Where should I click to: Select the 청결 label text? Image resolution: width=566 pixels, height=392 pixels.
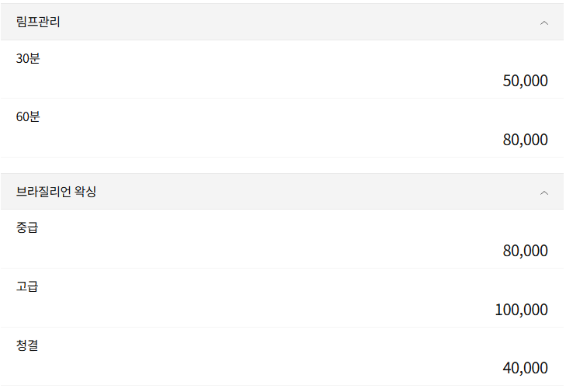[27, 345]
